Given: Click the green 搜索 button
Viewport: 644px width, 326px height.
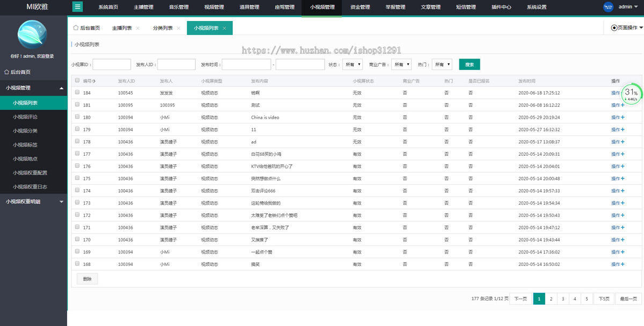Looking at the screenshot, I should pyautogui.click(x=470, y=64).
